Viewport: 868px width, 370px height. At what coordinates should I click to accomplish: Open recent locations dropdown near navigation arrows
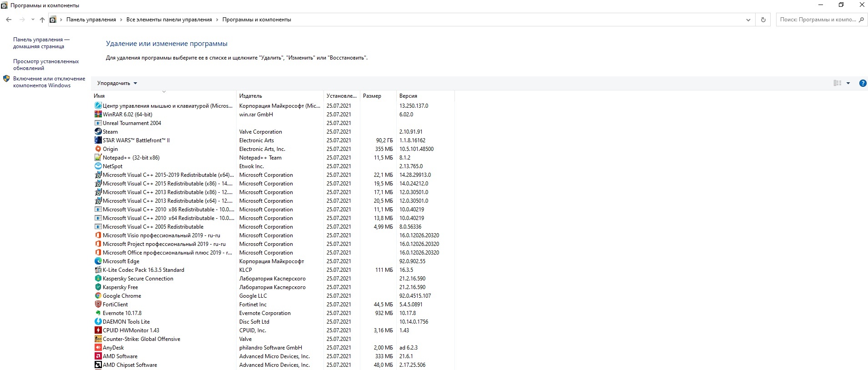click(x=33, y=20)
